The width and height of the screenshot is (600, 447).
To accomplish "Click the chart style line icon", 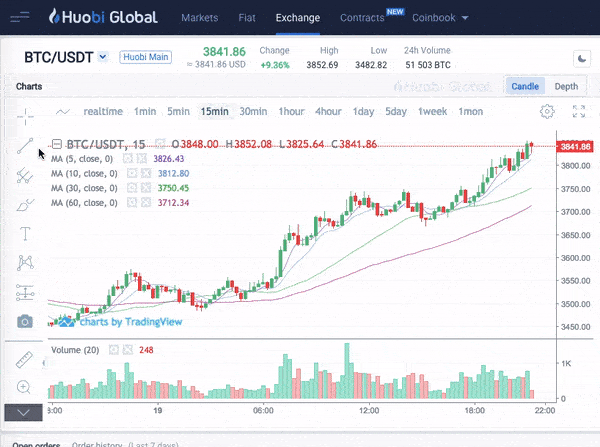I will (63, 112).
